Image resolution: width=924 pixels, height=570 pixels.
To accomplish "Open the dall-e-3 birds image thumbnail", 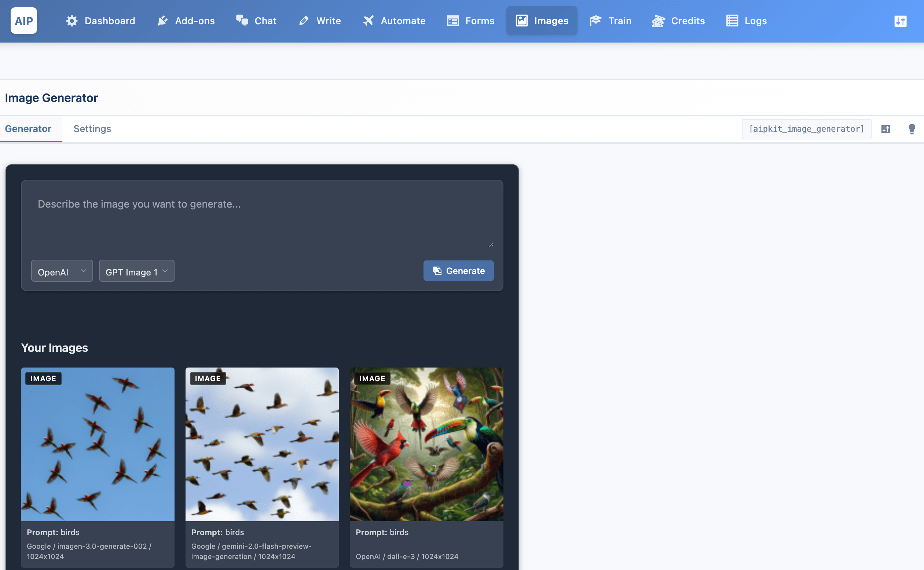I will (x=426, y=444).
